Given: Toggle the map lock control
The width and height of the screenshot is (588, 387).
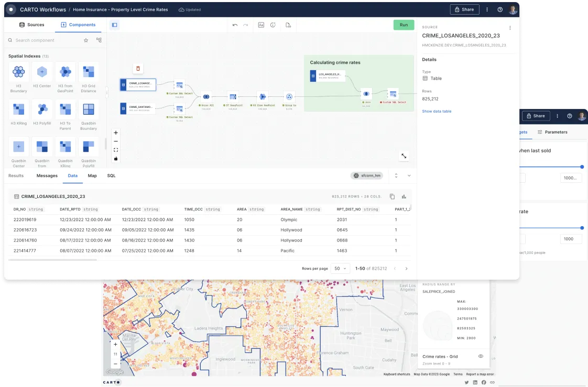Looking at the screenshot, I should coord(116,159).
